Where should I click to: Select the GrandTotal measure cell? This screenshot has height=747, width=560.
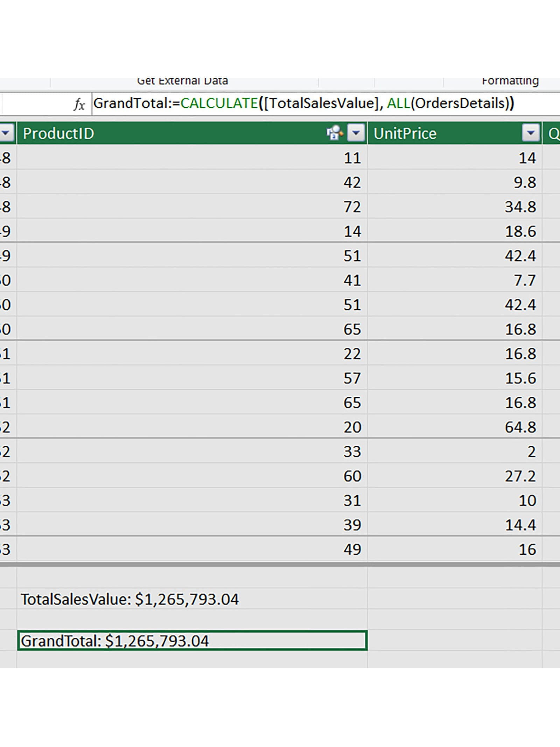point(192,641)
